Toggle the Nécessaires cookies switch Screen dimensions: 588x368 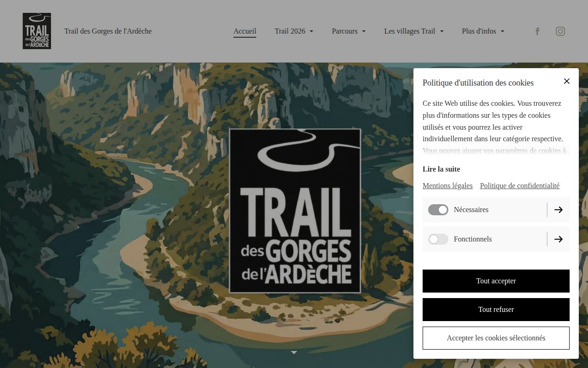coord(438,210)
